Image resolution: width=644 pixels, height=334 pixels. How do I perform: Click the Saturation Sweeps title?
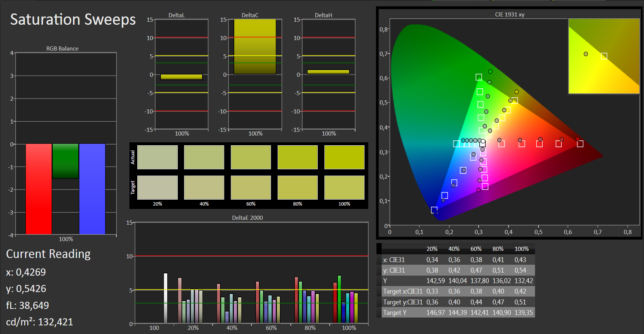[x=73, y=19]
